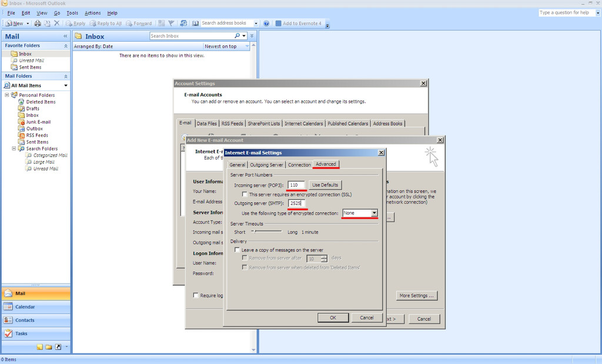Open the New button dropdown arrow
602x364 pixels.
[28, 23]
